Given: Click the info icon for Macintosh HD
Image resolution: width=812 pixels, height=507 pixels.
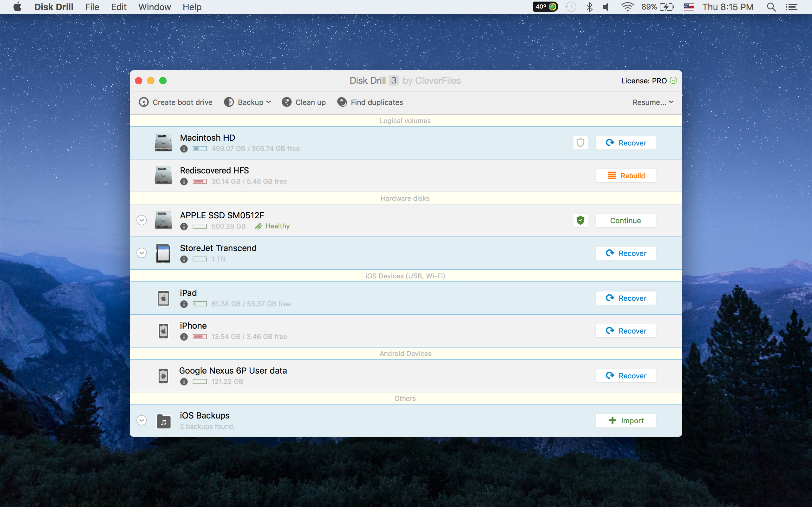Looking at the screenshot, I should (184, 148).
